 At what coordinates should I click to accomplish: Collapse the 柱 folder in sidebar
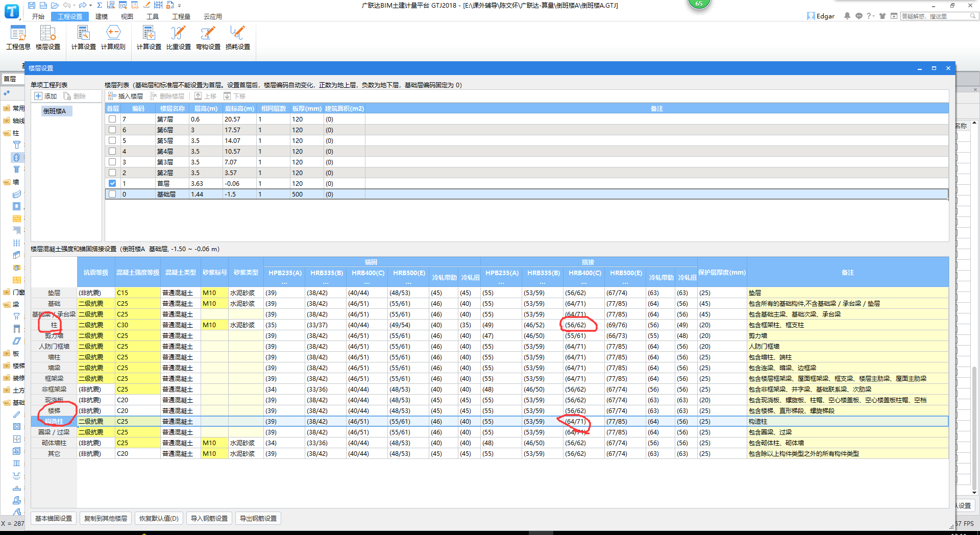(7, 133)
